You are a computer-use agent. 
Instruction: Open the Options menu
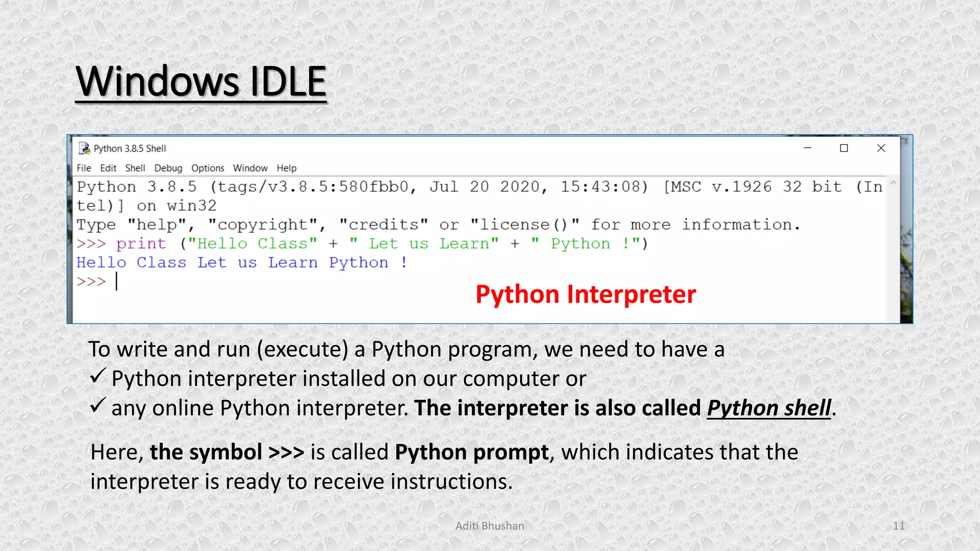point(208,168)
